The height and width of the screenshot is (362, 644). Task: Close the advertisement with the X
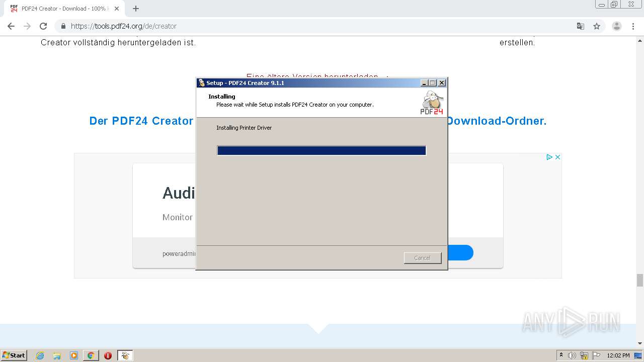coord(557,157)
